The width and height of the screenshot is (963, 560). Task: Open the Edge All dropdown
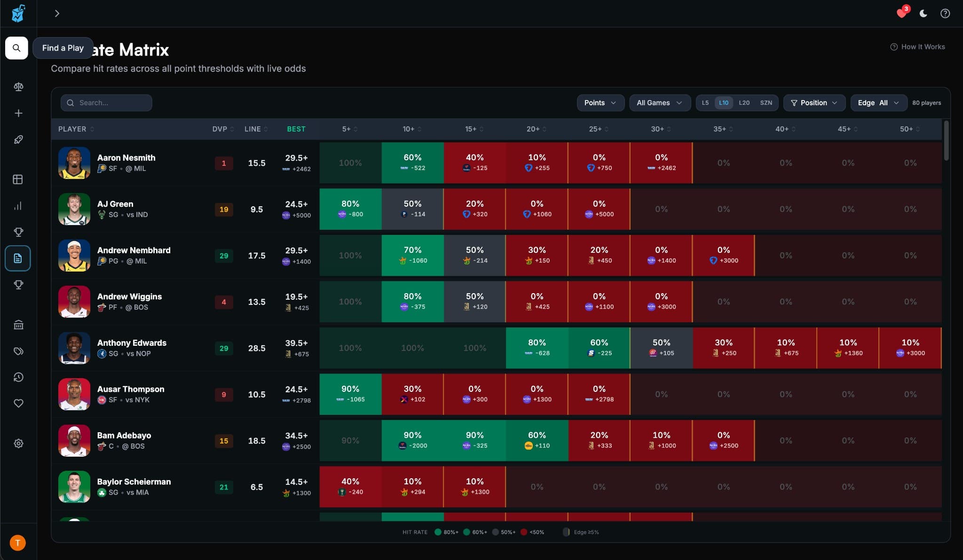coord(877,102)
